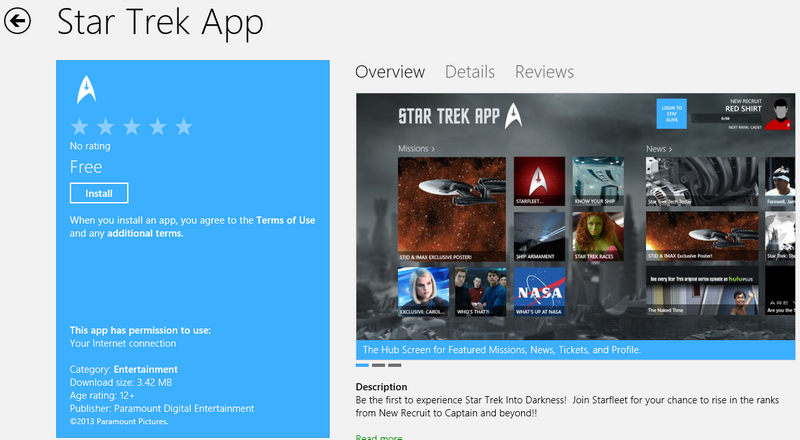Install the Star Trek App
The height and width of the screenshot is (440, 800).
point(99,193)
